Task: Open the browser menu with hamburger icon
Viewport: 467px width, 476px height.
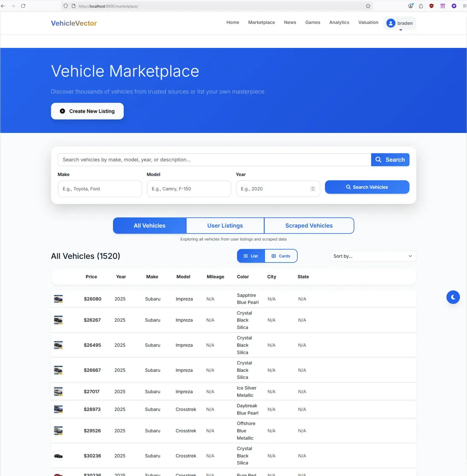Action: [463, 6]
